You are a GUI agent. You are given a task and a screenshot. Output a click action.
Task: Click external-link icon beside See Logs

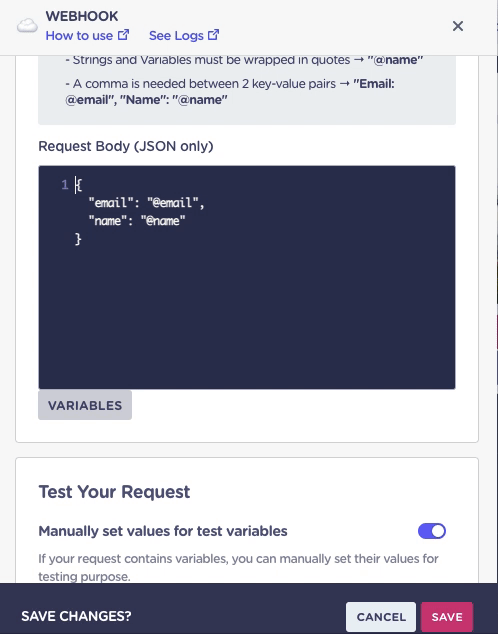point(213,35)
